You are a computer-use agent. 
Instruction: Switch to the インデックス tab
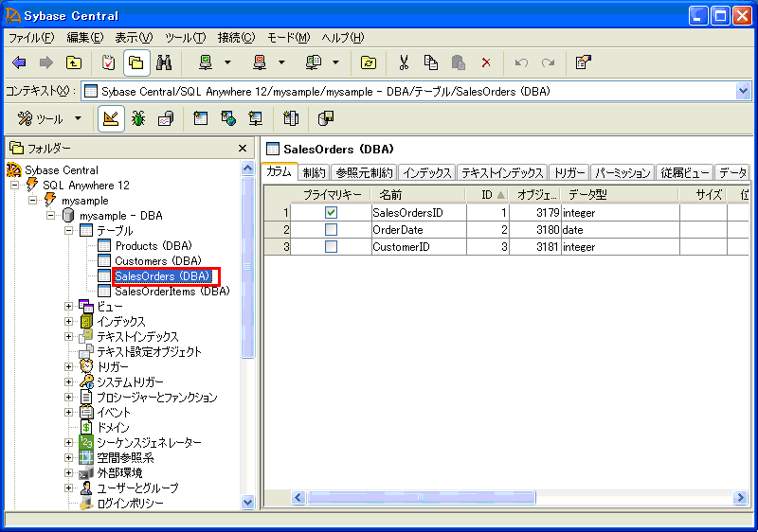coord(426,173)
